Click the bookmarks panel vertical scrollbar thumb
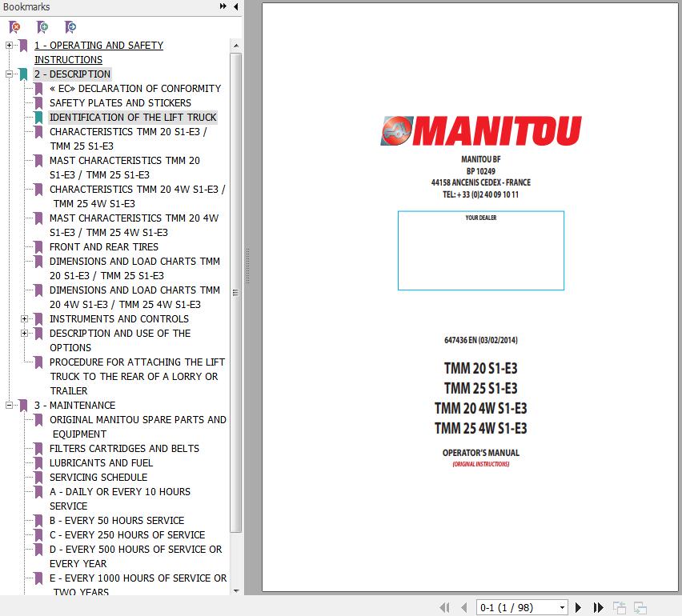 tap(236, 293)
